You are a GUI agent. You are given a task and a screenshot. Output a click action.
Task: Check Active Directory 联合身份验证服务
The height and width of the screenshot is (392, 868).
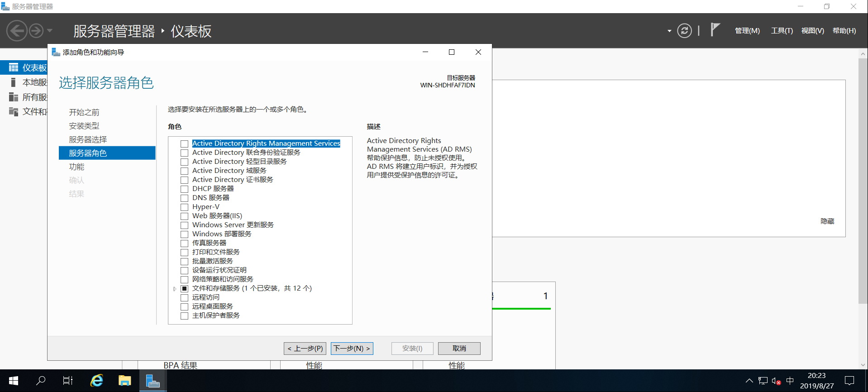184,153
